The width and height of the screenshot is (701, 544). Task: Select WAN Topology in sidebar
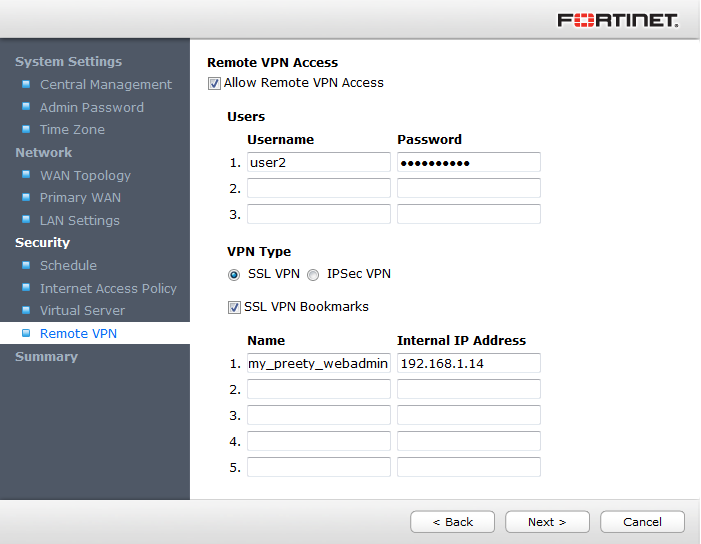(85, 175)
